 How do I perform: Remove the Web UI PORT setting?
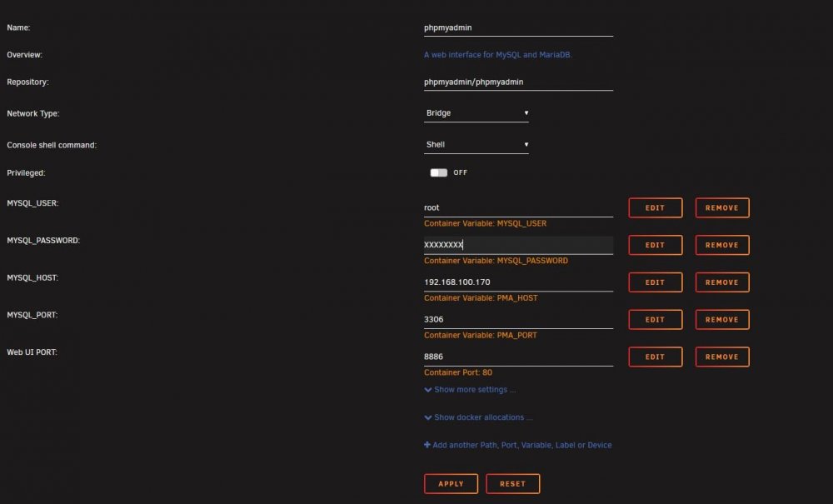pyautogui.click(x=722, y=357)
